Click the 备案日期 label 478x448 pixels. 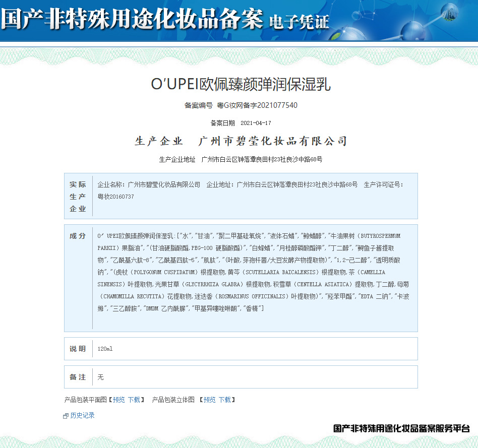point(222,123)
